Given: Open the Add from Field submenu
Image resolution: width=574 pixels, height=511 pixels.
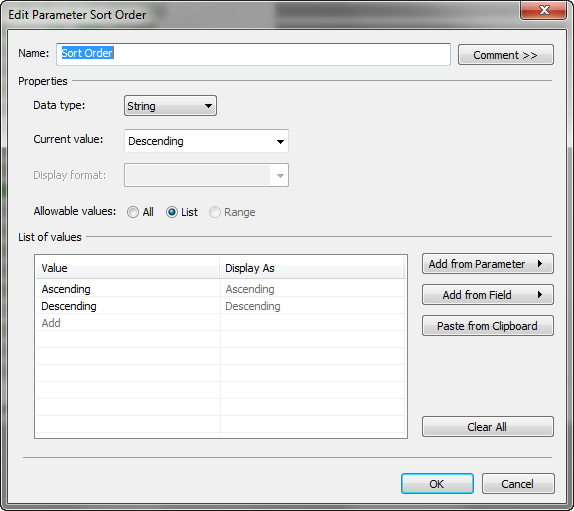Looking at the screenshot, I should pyautogui.click(x=488, y=295).
